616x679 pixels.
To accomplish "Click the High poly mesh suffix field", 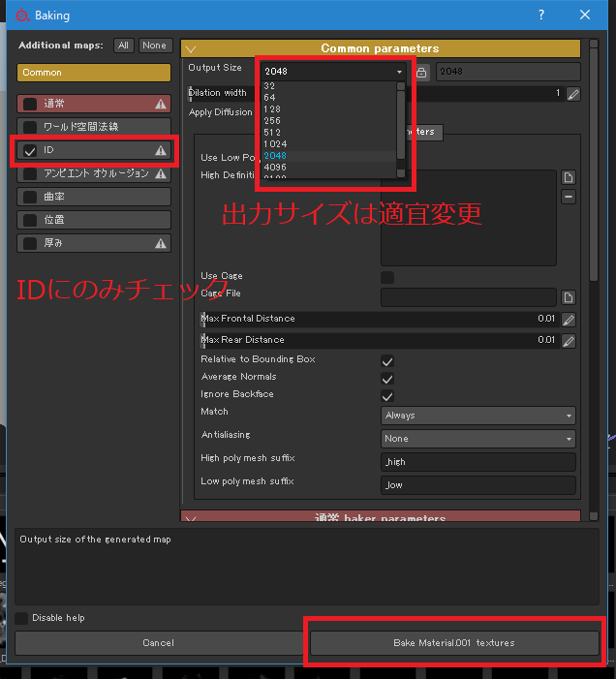I will (x=477, y=462).
